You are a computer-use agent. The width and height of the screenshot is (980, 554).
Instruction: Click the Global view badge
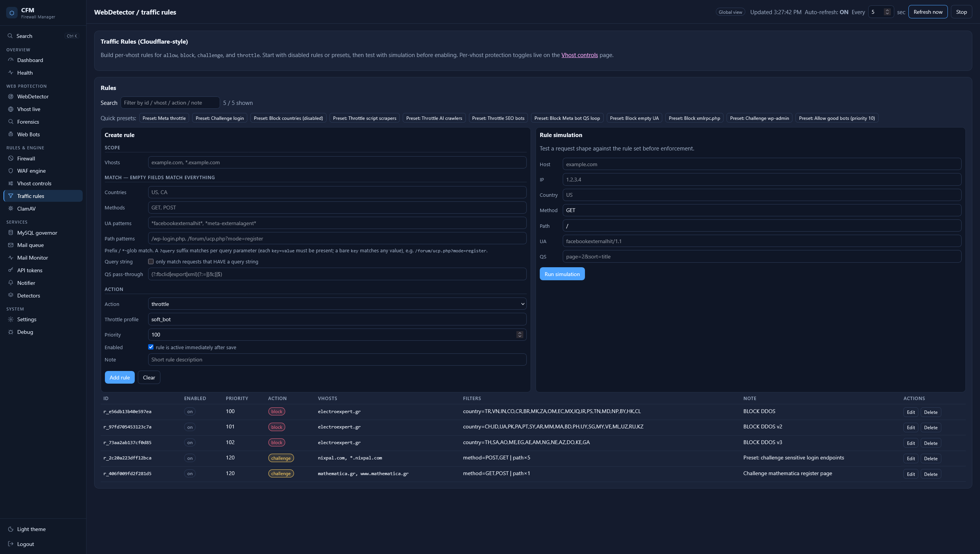pos(730,12)
